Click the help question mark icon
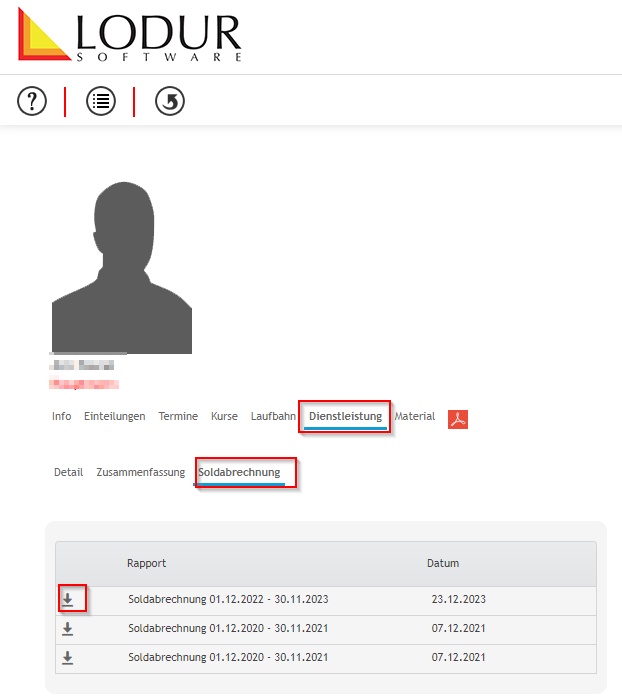Viewport: 622px width, 698px height. click(x=32, y=101)
